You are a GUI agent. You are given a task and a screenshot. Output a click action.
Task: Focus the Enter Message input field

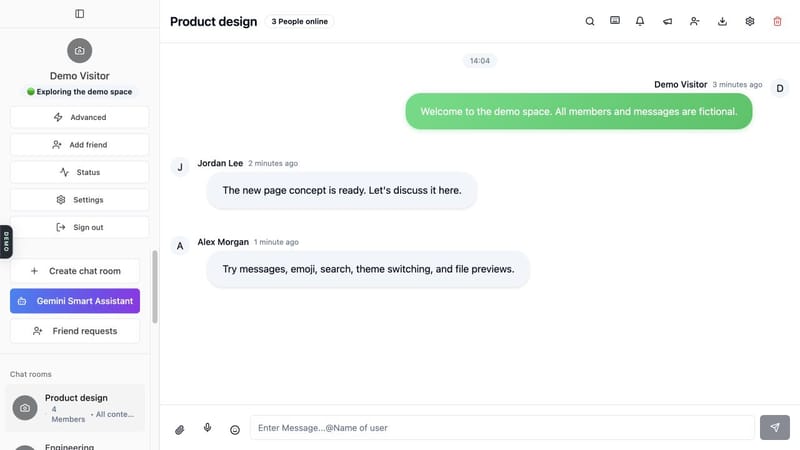[503, 428]
